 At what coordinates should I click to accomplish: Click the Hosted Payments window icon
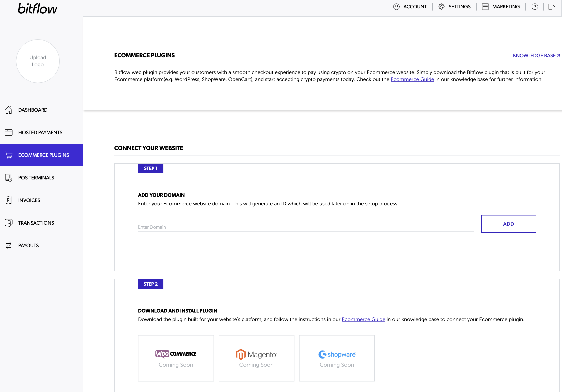pos(9,132)
